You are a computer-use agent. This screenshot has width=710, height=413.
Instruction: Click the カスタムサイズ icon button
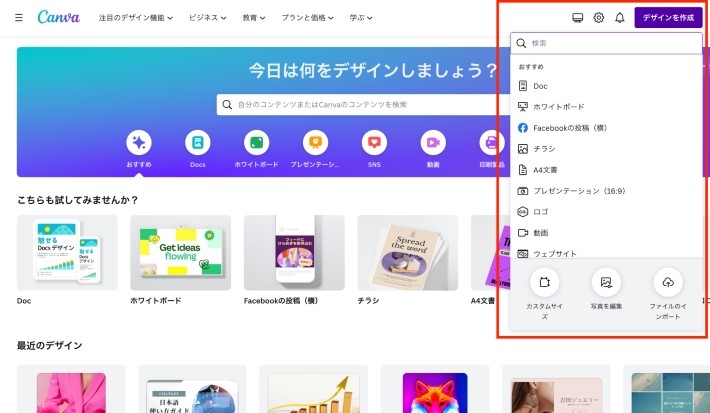point(544,282)
